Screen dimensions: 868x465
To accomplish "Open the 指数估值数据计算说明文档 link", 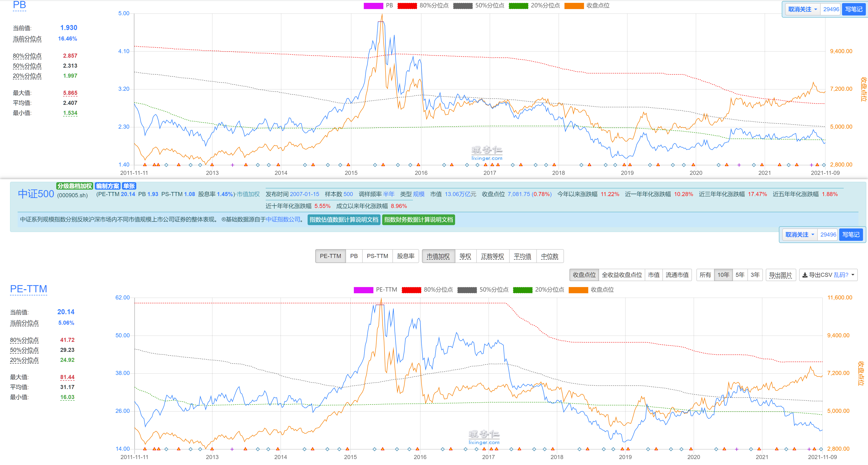I will point(343,220).
